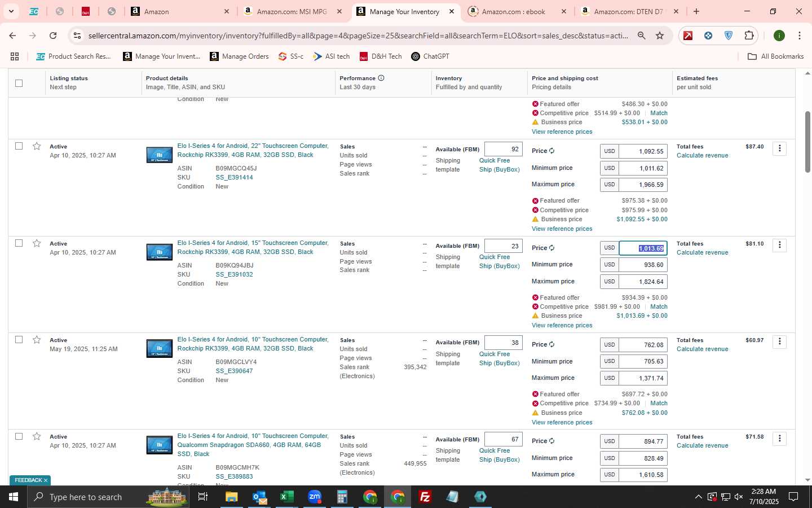Screen dimensions: 812x508
Task: Open the ChatGPT bookmark
Action: click(x=430, y=56)
